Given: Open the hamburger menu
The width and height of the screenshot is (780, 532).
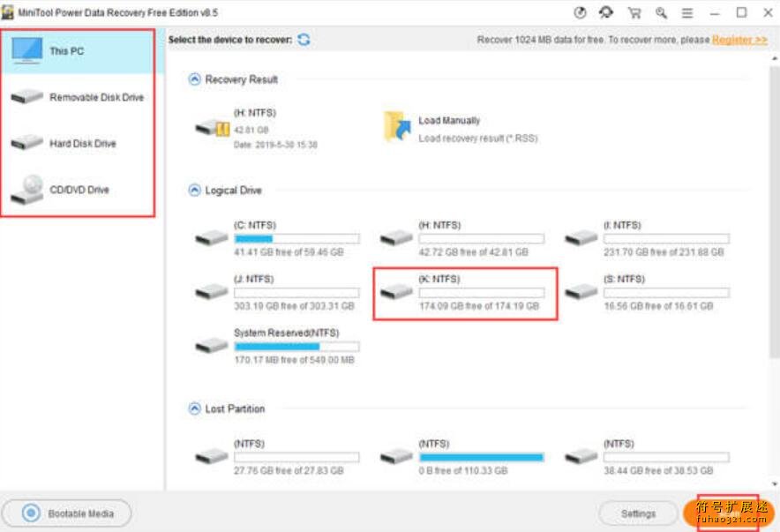Looking at the screenshot, I should 687,13.
